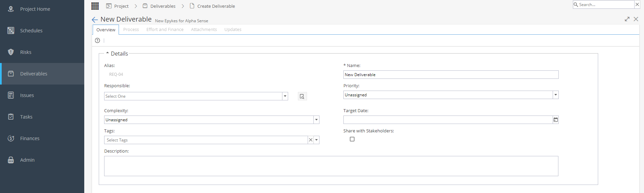The image size is (644, 193).
Task: Expand the Tags dropdown arrow
Action: (x=316, y=140)
